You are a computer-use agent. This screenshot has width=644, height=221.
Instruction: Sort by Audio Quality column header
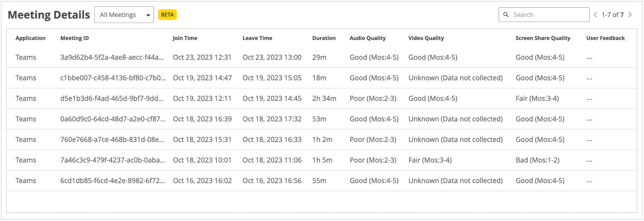[x=368, y=38]
